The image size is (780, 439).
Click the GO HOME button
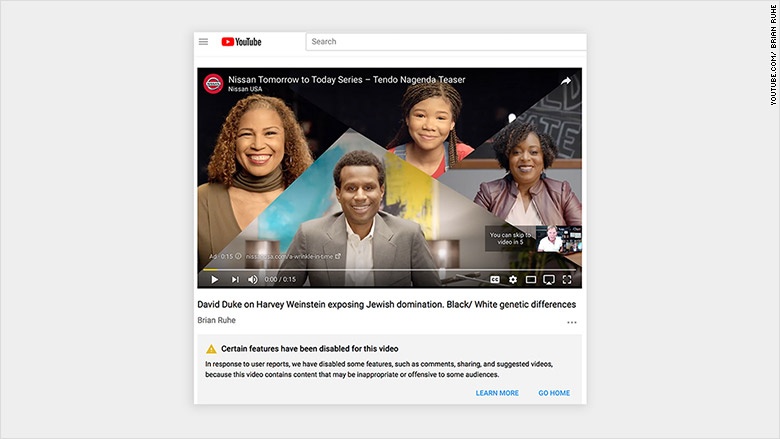coord(554,393)
